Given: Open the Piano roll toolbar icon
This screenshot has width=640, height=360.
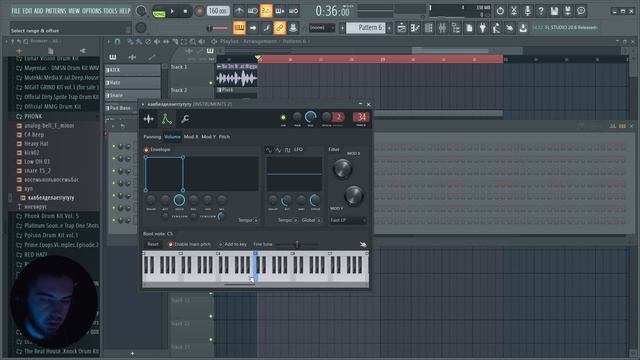Looking at the screenshot, I should (415, 28).
